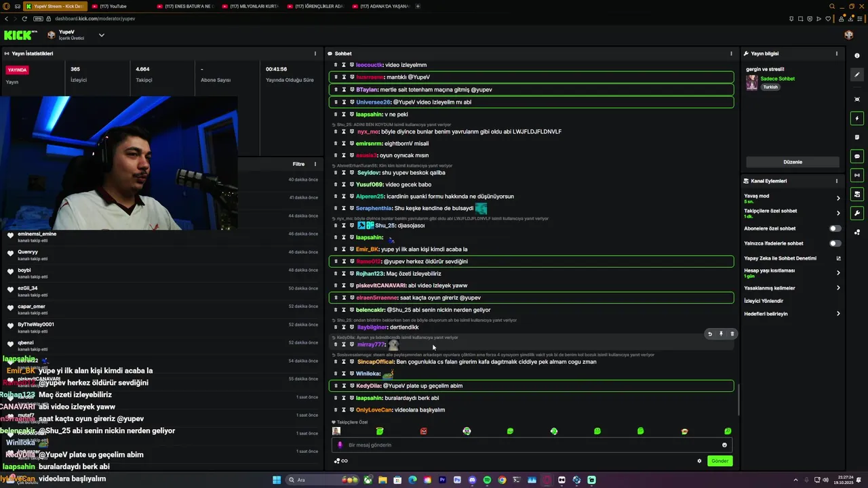The width and height of the screenshot is (868, 488).
Task: Click username KedyDila in chat
Action: point(368,386)
